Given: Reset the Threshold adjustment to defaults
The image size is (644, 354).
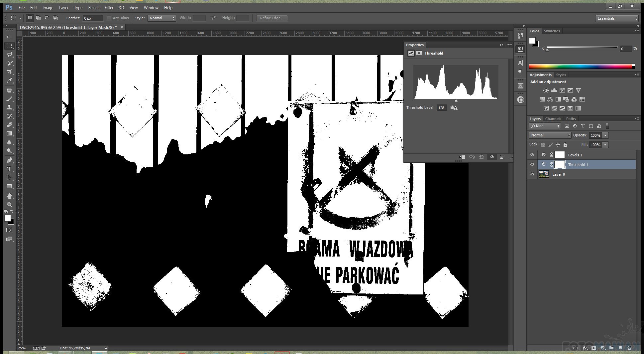Looking at the screenshot, I should coord(482,157).
